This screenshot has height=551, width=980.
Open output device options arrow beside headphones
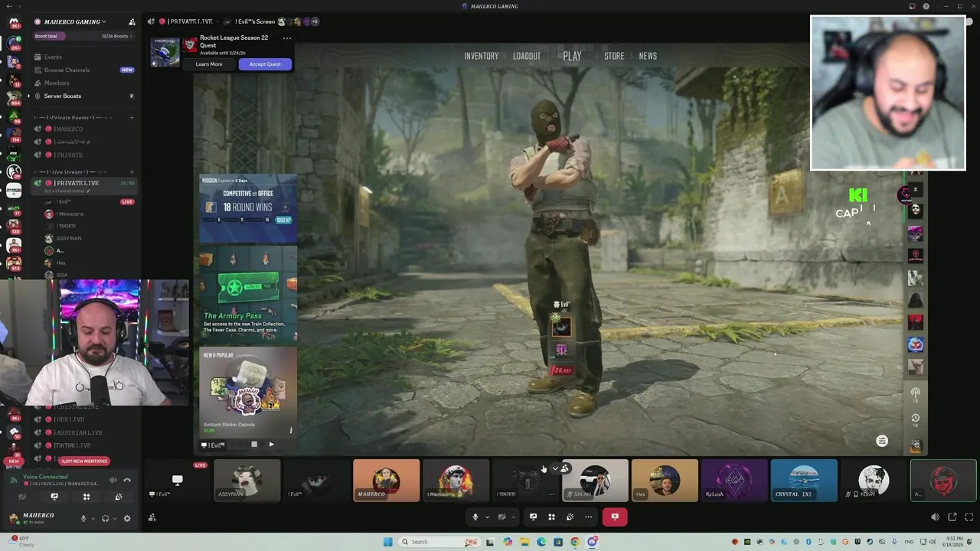point(114,518)
